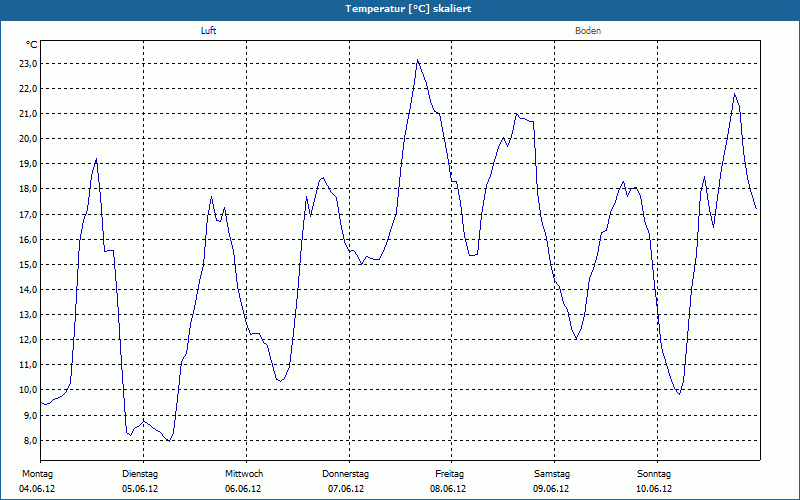Click the Donnerstag day label

point(345,474)
